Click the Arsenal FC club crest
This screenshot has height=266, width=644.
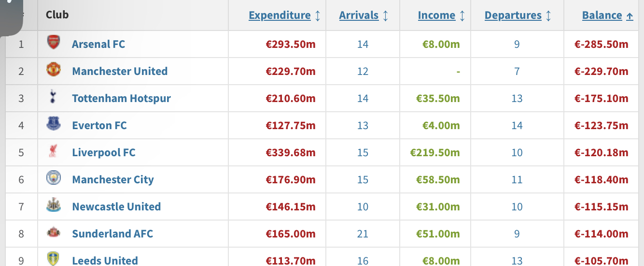(x=53, y=43)
